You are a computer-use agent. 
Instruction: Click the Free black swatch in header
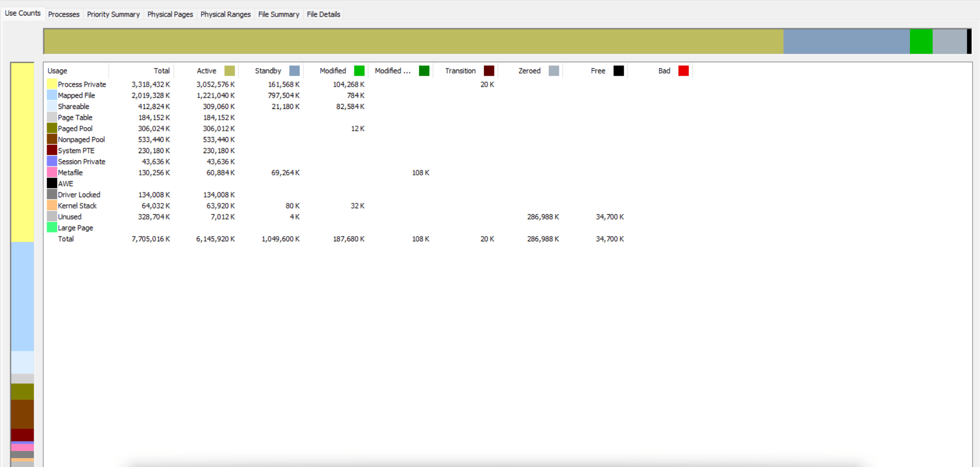pyautogui.click(x=619, y=71)
